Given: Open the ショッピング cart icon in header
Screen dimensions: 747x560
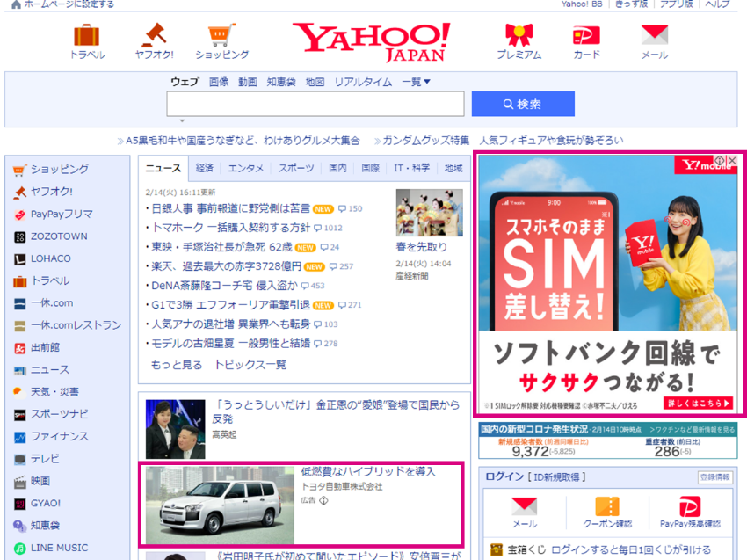Looking at the screenshot, I should 221,35.
